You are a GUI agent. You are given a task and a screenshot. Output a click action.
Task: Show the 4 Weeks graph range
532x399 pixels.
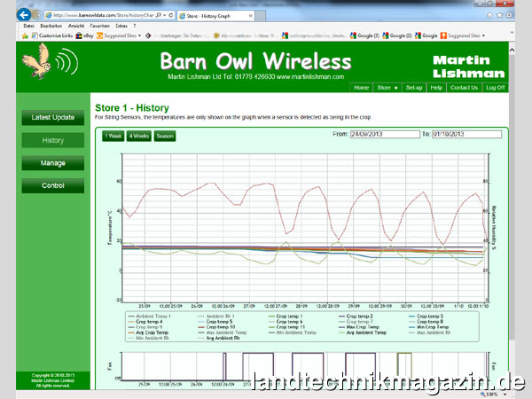(x=138, y=136)
